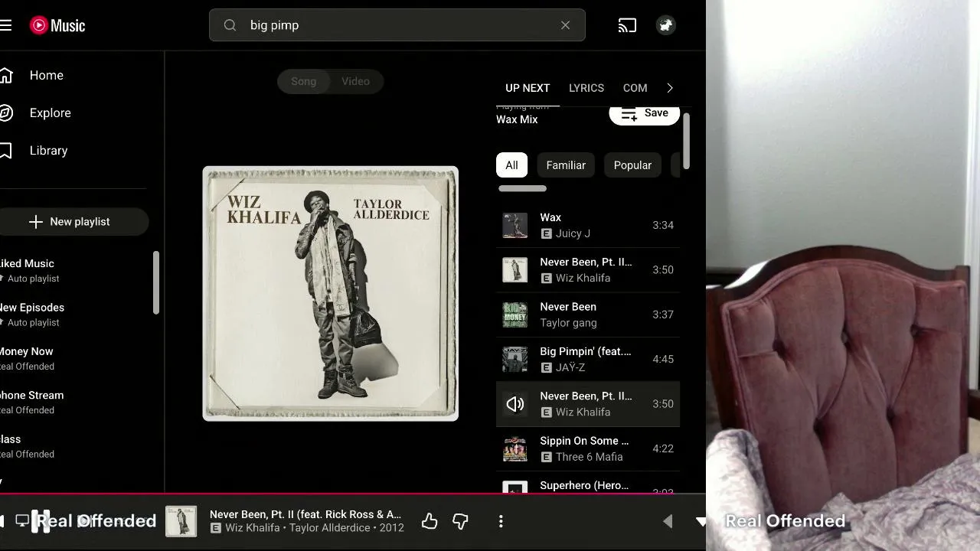Play Never Been by Taylor gang
This screenshot has width=980, height=551.
click(588, 315)
